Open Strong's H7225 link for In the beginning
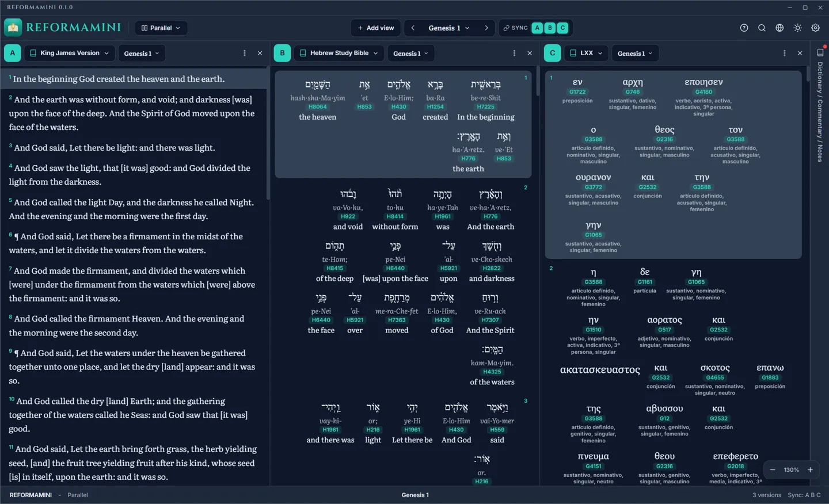The width and height of the screenshot is (829, 504). pyautogui.click(x=486, y=106)
